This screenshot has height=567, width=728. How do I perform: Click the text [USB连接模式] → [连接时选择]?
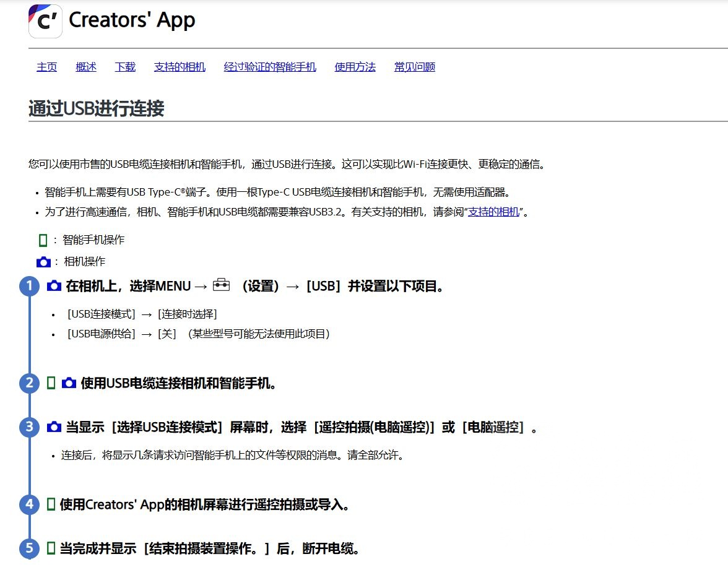coord(142,314)
